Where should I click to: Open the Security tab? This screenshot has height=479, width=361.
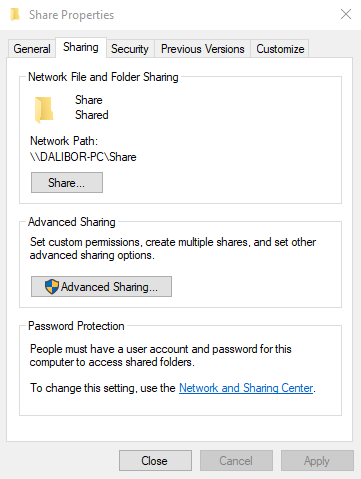coord(130,49)
